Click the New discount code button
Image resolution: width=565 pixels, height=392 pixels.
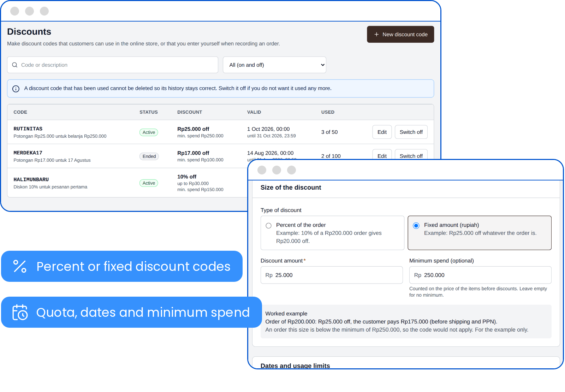(400, 34)
